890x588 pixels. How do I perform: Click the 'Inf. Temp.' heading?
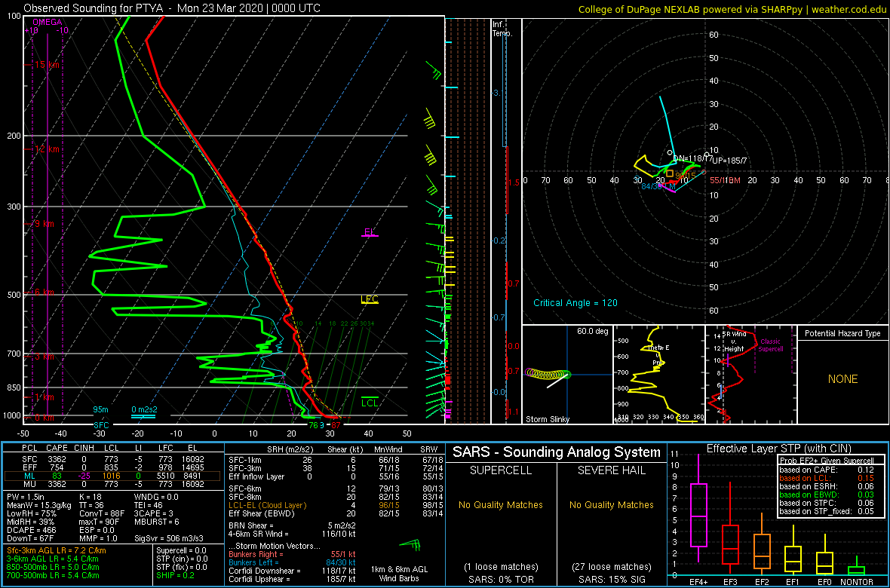pos(502,29)
